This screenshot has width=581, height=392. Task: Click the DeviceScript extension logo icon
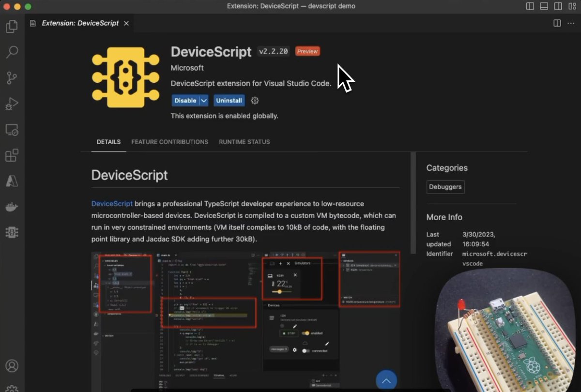(x=125, y=77)
